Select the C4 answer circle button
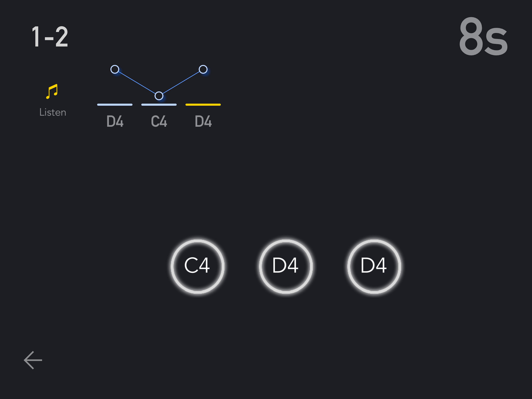532x399 pixels. click(x=197, y=266)
